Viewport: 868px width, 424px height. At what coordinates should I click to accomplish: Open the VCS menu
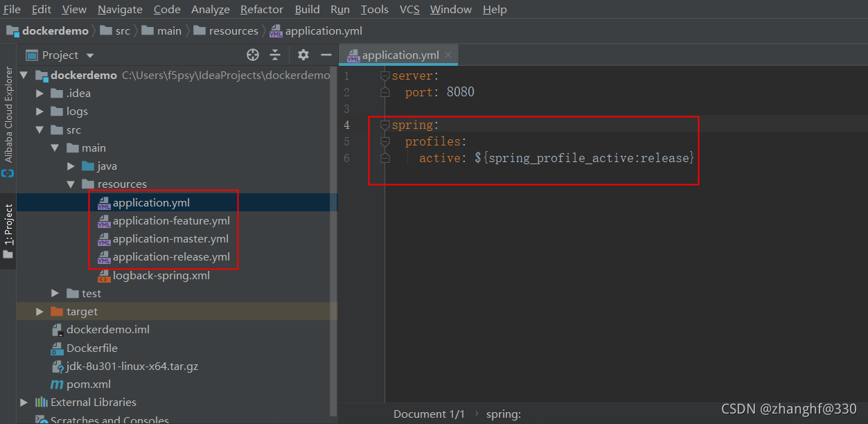409,9
